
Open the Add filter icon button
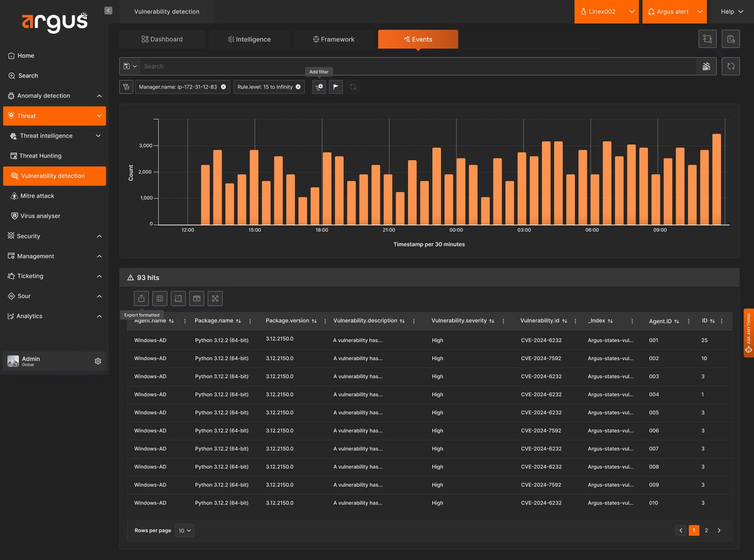319,87
